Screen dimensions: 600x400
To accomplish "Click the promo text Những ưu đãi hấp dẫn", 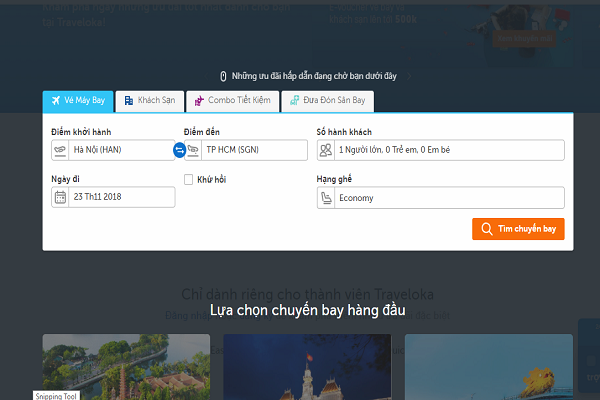I will point(314,76).
